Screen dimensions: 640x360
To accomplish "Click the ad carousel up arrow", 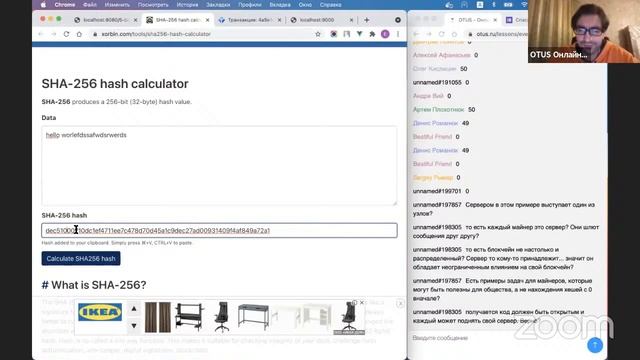I will point(134,309).
